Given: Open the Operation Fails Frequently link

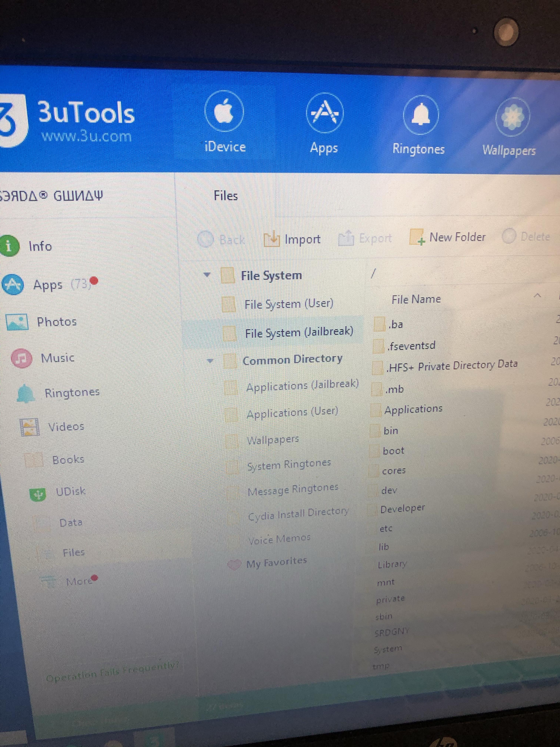Looking at the screenshot, I should click(x=112, y=672).
